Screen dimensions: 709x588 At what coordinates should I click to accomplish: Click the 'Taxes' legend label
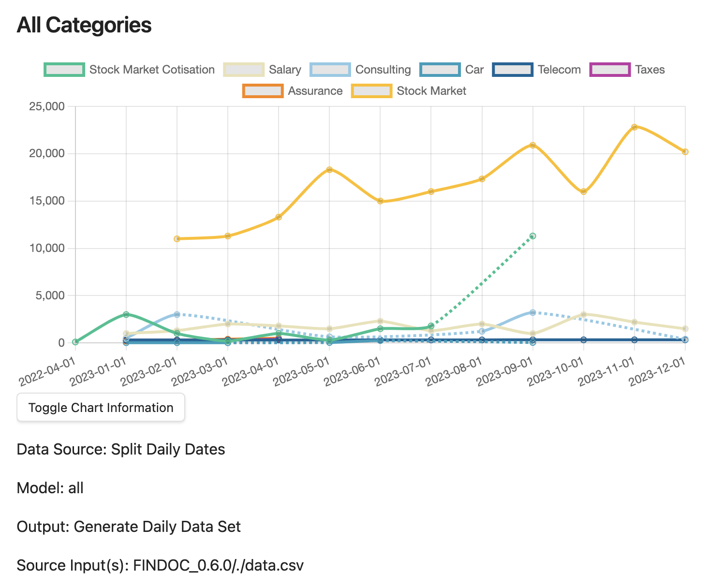650,70
